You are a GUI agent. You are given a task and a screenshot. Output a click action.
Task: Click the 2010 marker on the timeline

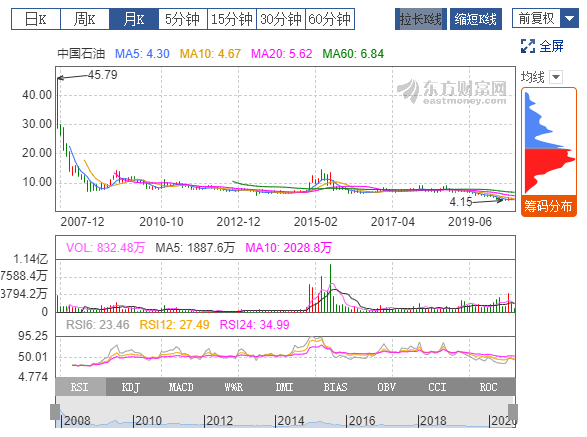pyautogui.click(x=148, y=421)
